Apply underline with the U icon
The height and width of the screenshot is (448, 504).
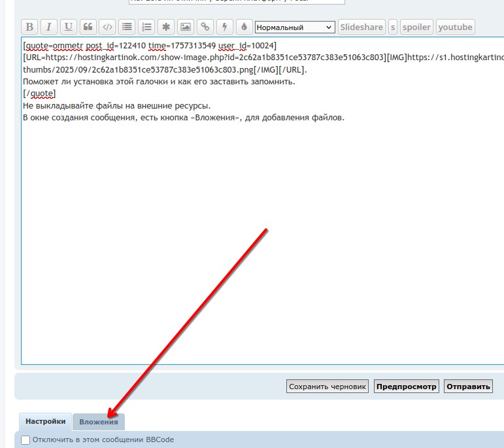(69, 27)
